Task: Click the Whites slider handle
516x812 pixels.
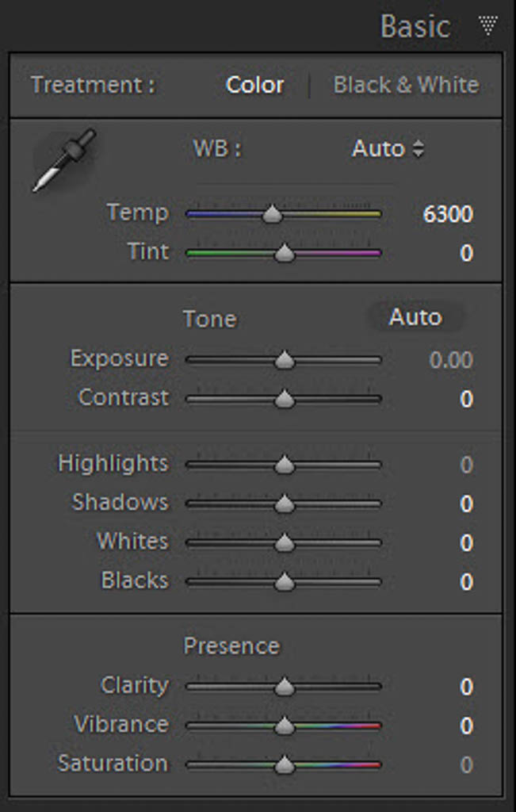Action: tap(284, 543)
